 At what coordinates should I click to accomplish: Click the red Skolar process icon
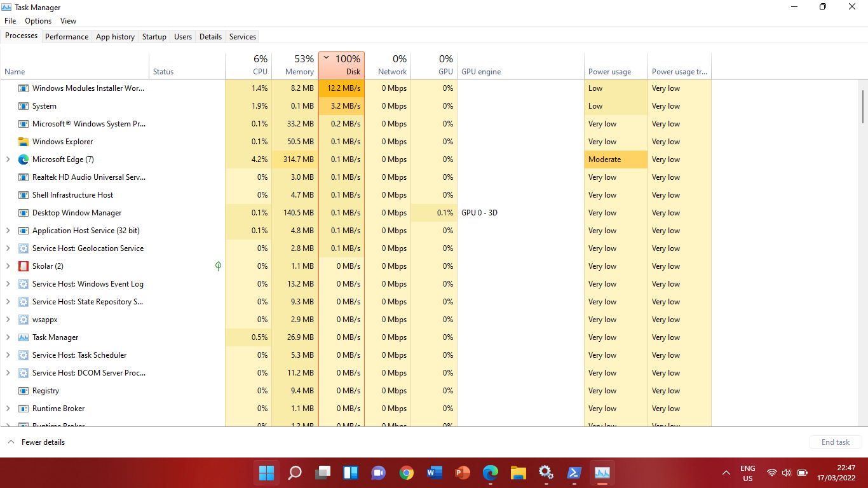[24, 266]
